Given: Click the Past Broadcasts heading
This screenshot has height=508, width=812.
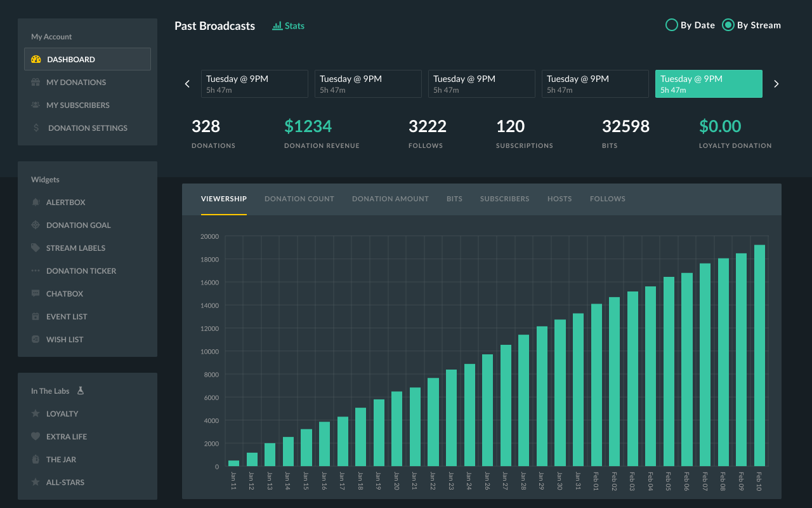Looking at the screenshot, I should click(215, 26).
